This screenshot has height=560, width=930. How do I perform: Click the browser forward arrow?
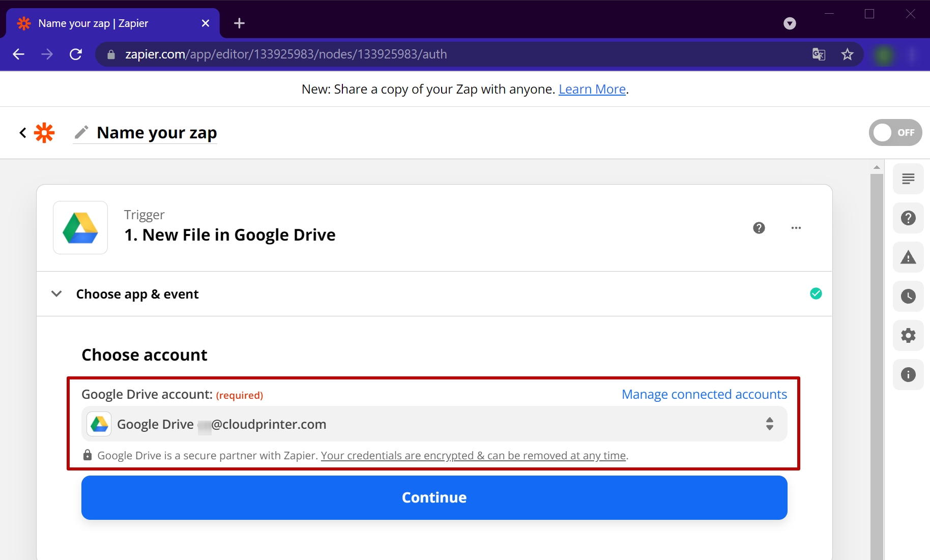[x=47, y=54]
